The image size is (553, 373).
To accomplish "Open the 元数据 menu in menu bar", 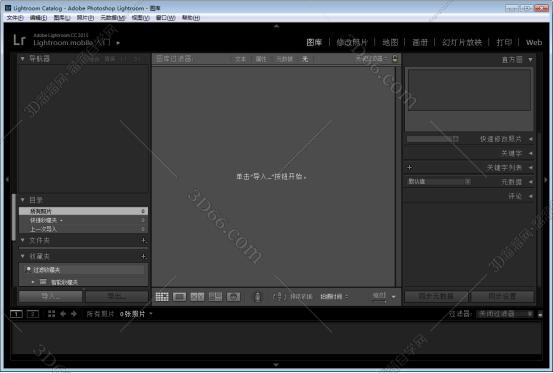I will [x=113, y=18].
